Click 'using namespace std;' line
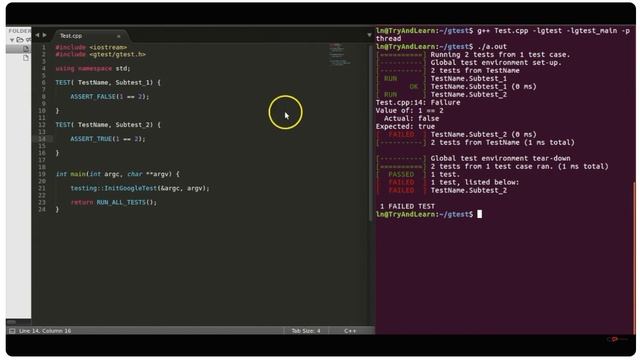640x360 pixels. click(x=93, y=68)
